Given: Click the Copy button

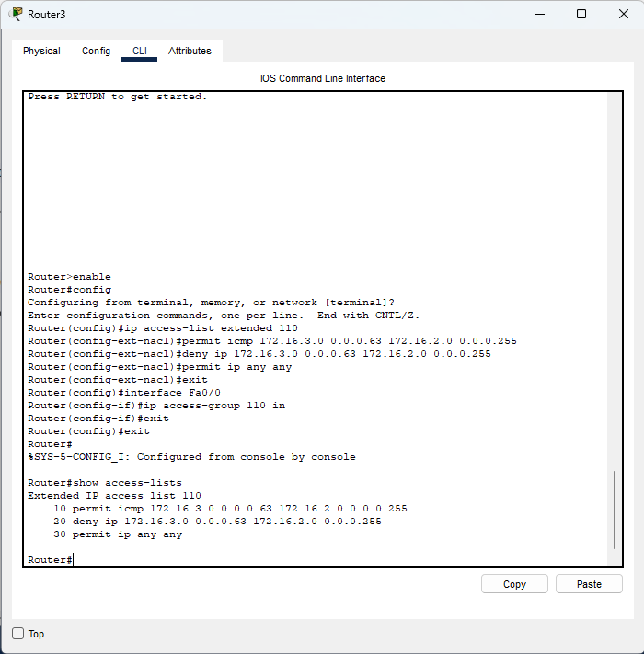Looking at the screenshot, I should 514,584.
